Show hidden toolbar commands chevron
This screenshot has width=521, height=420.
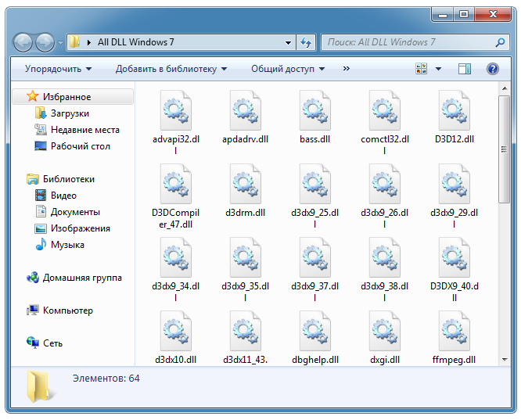click(x=347, y=69)
